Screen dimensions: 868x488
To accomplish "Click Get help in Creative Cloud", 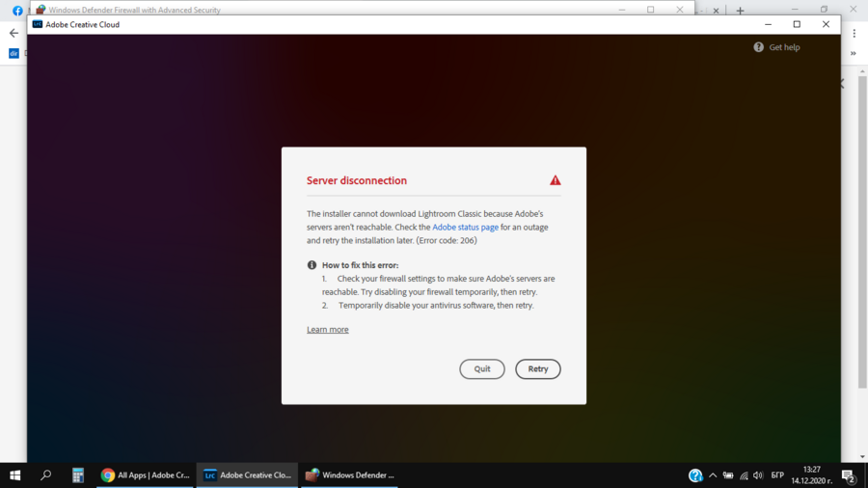I will tap(784, 47).
